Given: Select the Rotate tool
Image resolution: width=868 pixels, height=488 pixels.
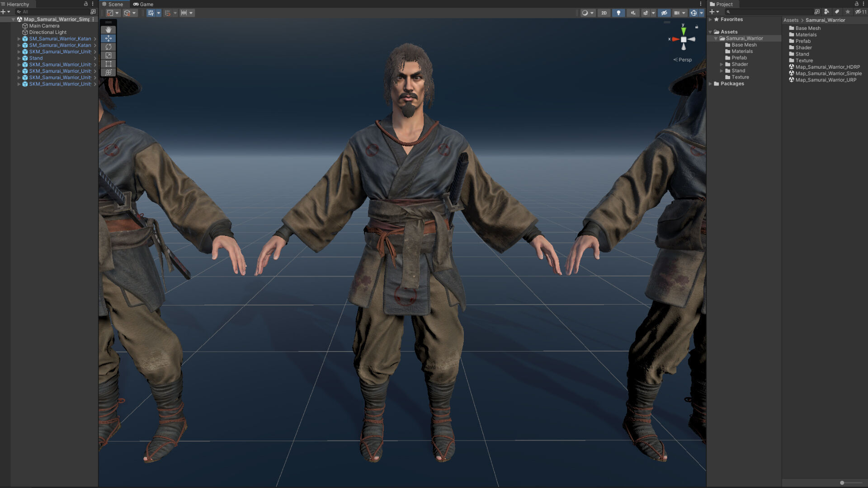Looking at the screenshot, I should point(108,47).
